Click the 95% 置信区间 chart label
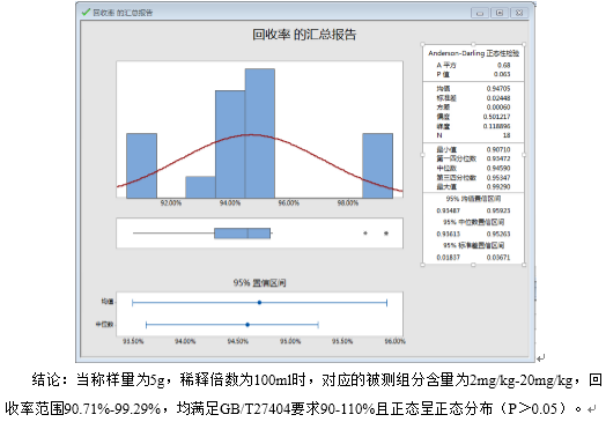Image resolution: width=607 pixels, height=423 pixels. [x=259, y=281]
